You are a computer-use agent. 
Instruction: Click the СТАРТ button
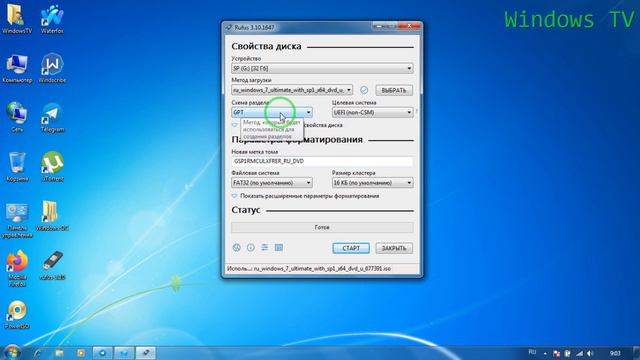[351, 248]
